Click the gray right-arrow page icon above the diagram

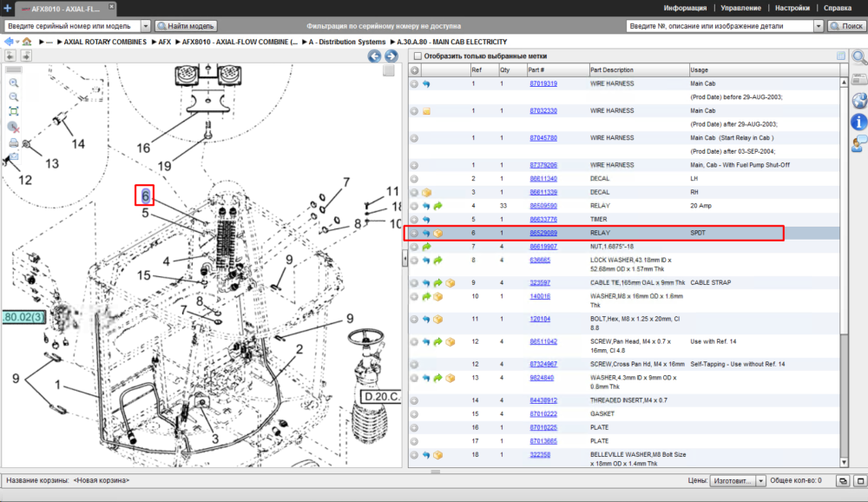(x=26, y=56)
